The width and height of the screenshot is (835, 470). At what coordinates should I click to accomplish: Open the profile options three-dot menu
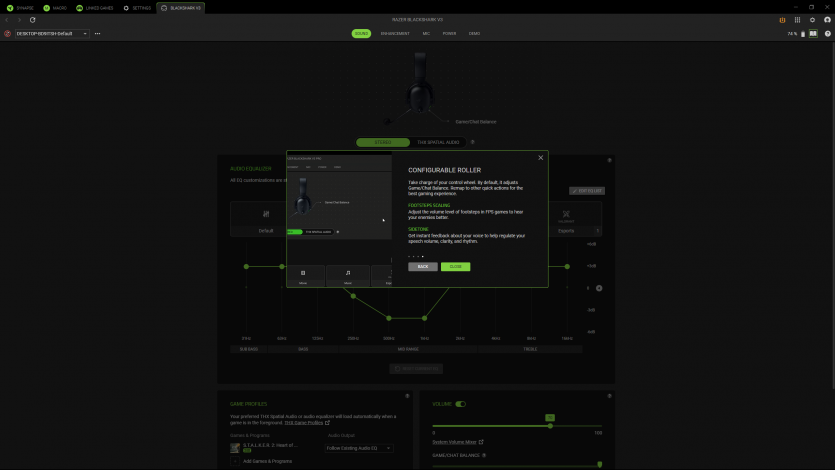(97, 33)
